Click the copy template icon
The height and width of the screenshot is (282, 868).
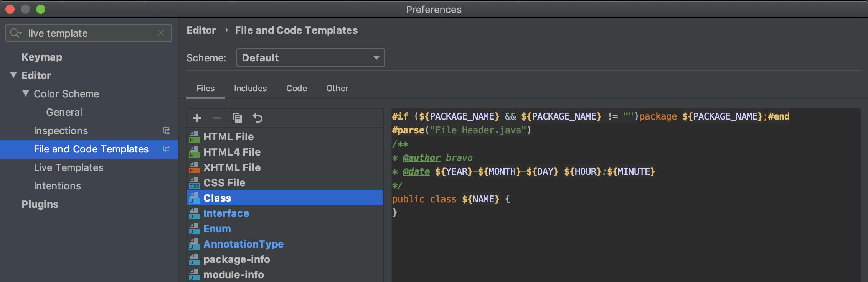tap(237, 118)
